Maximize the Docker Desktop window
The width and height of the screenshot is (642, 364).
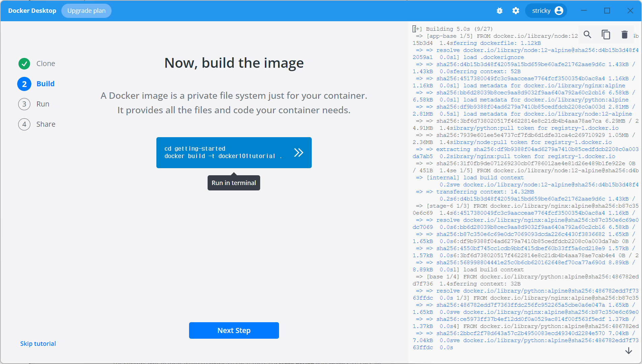[607, 11]
